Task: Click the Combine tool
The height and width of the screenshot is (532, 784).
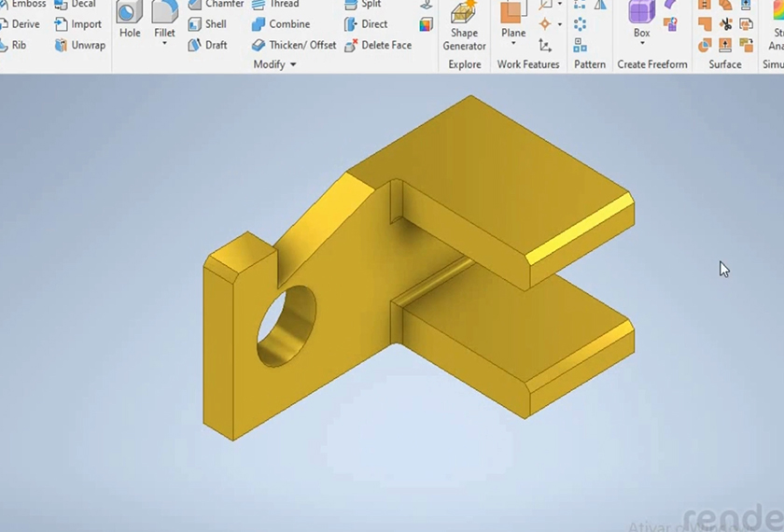Action: point(280,24)
